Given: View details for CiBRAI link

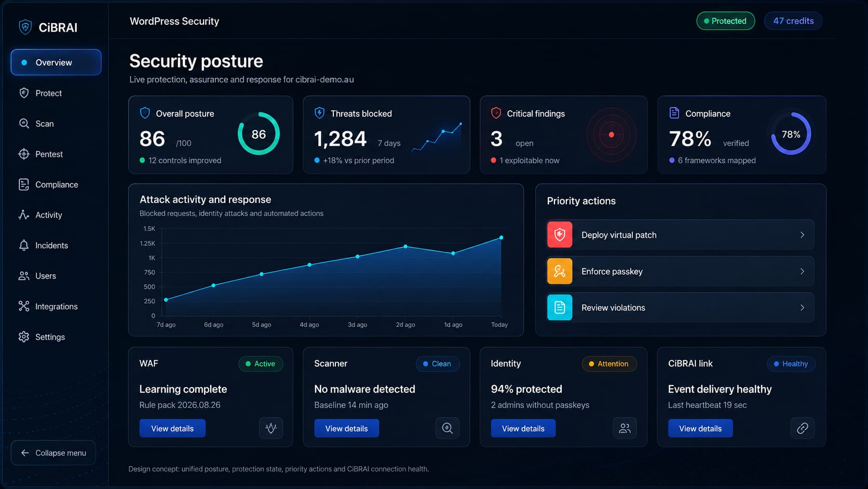Looking at the screenshot, I should tap(700, 428).
